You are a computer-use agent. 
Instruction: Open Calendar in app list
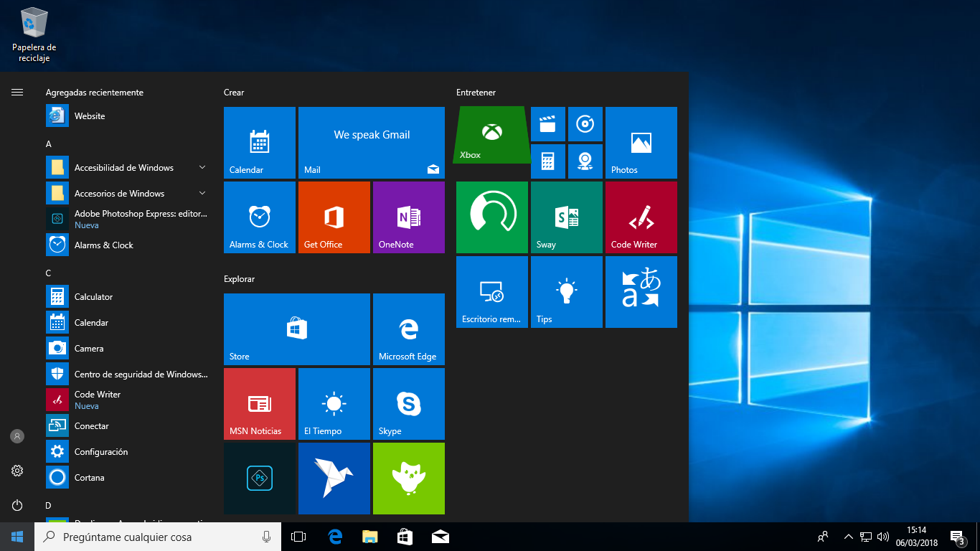tap(128, 323)
